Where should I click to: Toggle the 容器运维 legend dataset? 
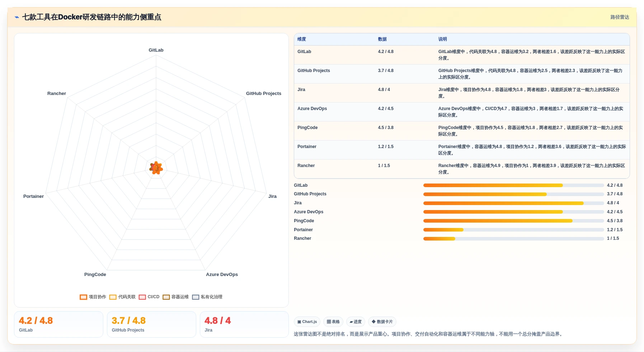click(175, 297)
